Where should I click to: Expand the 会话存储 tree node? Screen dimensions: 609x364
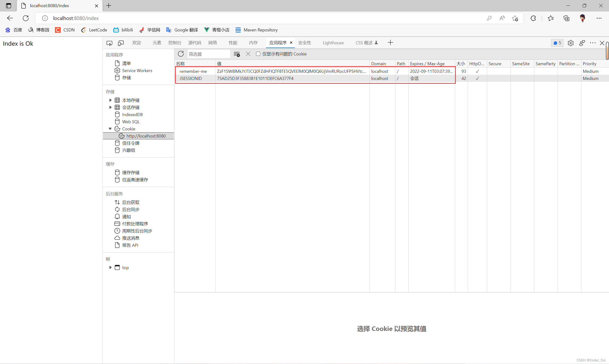click(x=110, y=107)
